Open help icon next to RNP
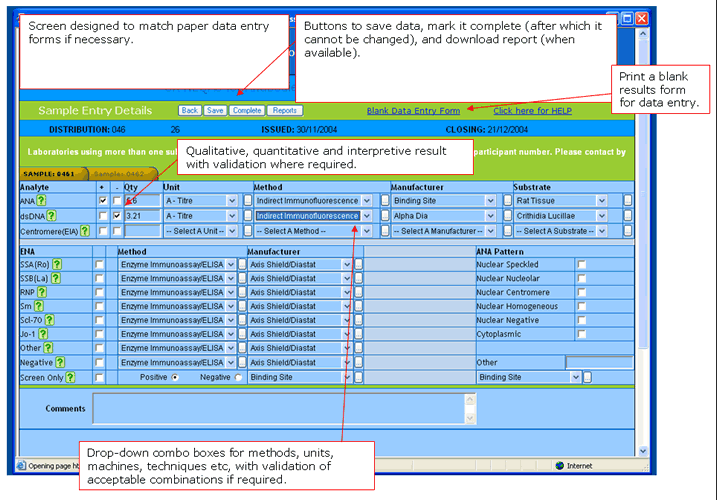Screen dimensions: 717x500 42,292
